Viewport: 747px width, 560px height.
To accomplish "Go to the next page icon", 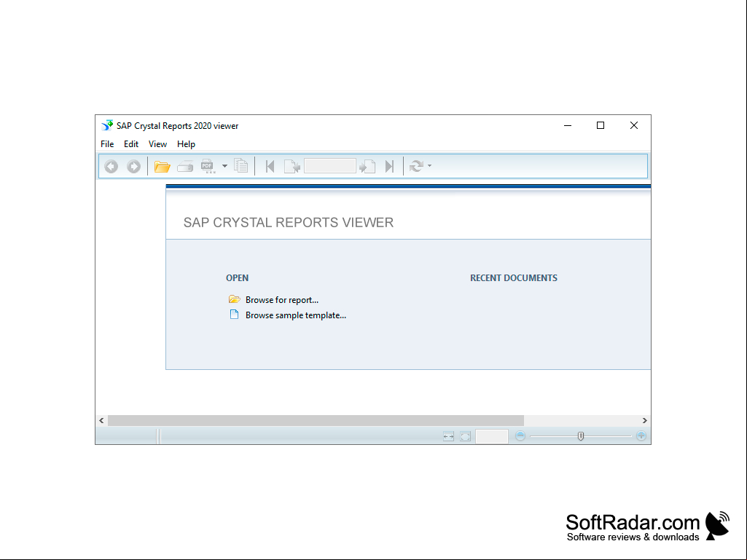I will pyautogui.click(x=367, y=166).
